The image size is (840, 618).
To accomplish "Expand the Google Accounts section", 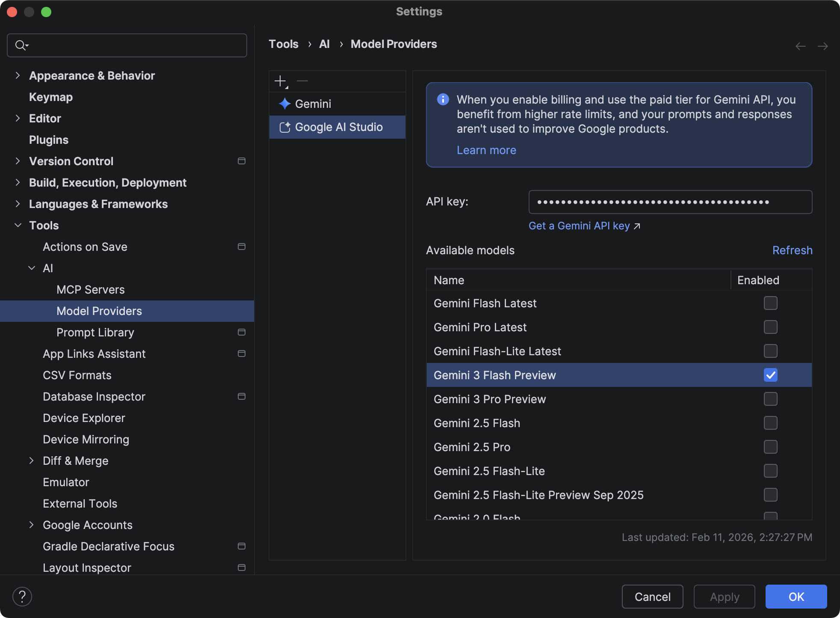I will click(x=32, y=525).
